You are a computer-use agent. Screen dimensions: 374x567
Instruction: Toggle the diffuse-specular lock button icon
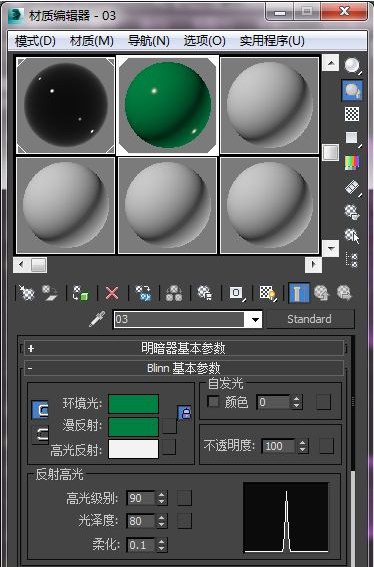pos(40,434)
